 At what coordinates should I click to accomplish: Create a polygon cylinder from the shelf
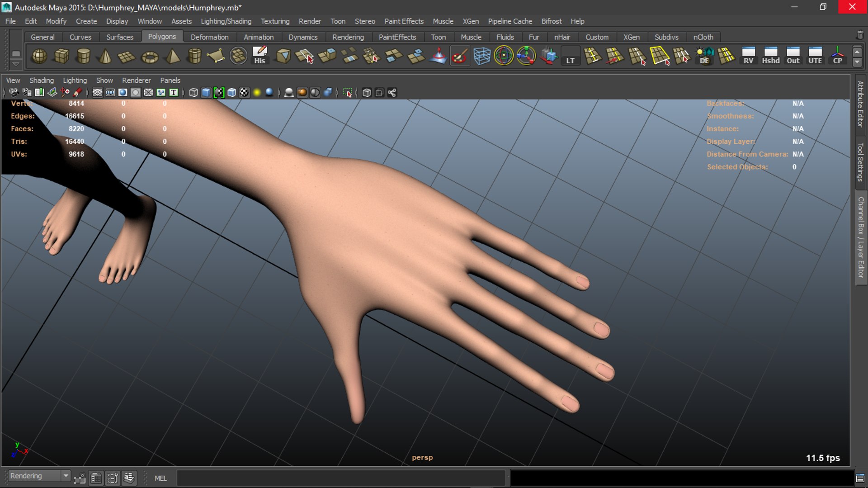pos(83,56)
